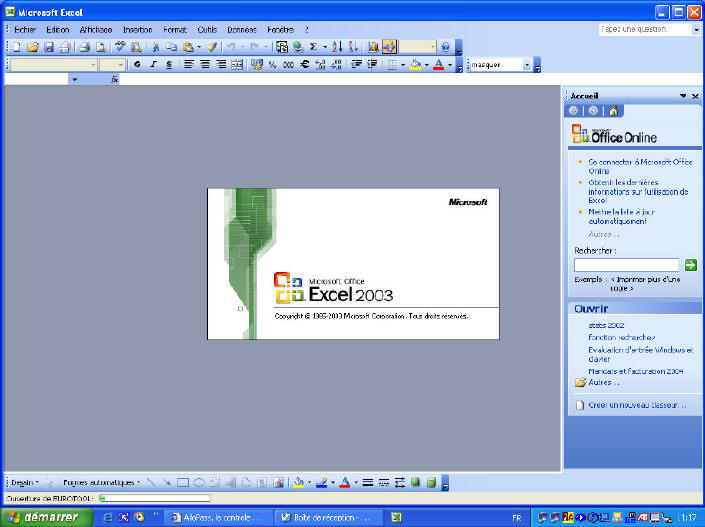705x527 pixels.
Task: Expand the Accueil task pane menu arrow
Action: click(x=683, y=96)
